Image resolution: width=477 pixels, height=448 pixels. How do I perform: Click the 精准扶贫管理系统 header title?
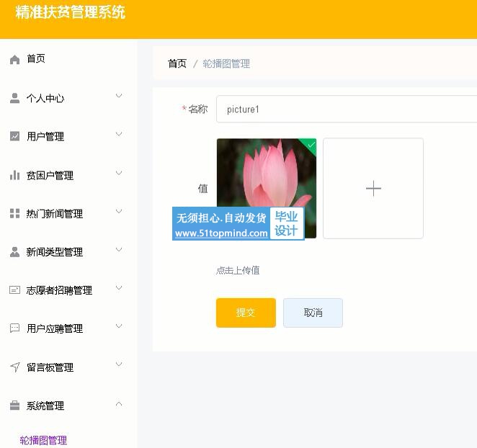tap(71, 12)
